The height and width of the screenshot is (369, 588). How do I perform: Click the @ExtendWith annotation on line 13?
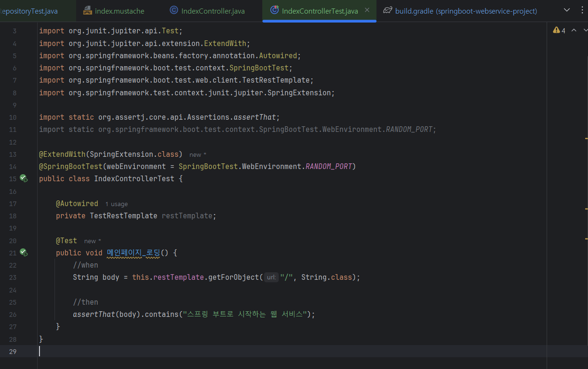point(62,154)
